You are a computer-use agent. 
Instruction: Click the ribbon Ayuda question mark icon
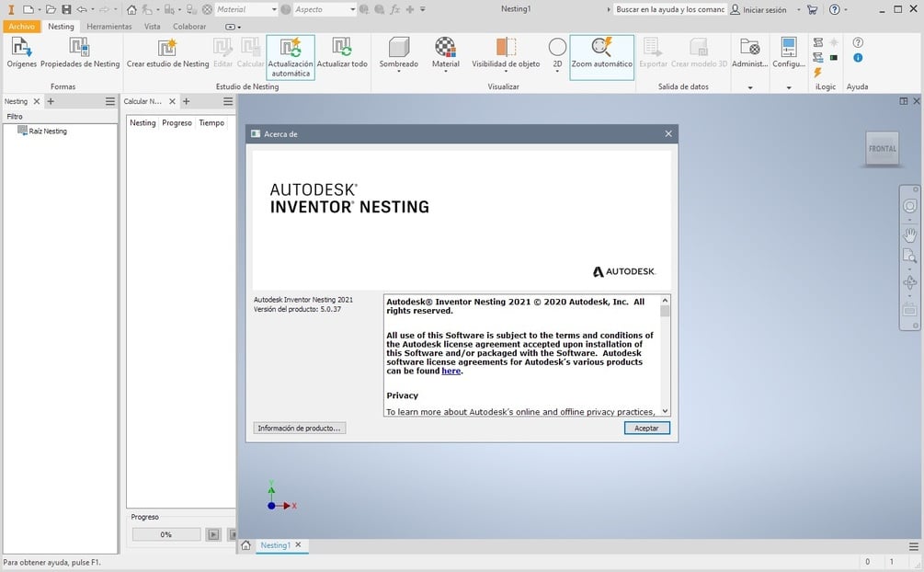tap(858, 42)
